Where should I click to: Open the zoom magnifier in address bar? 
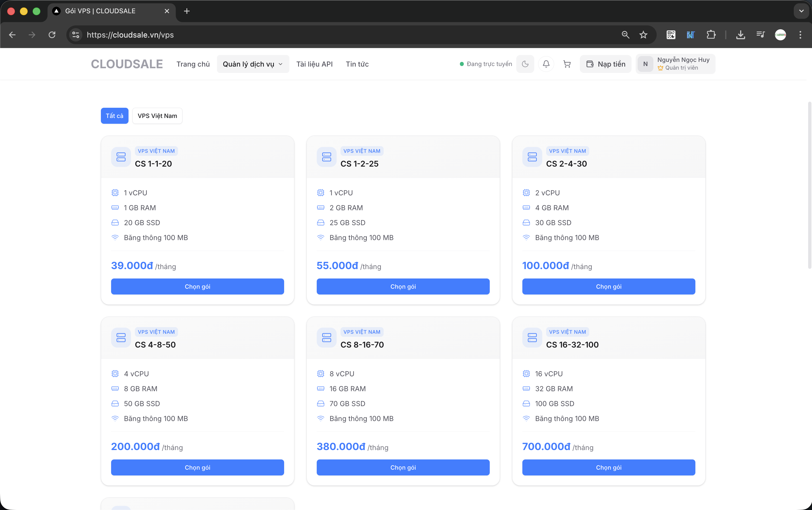625,35
